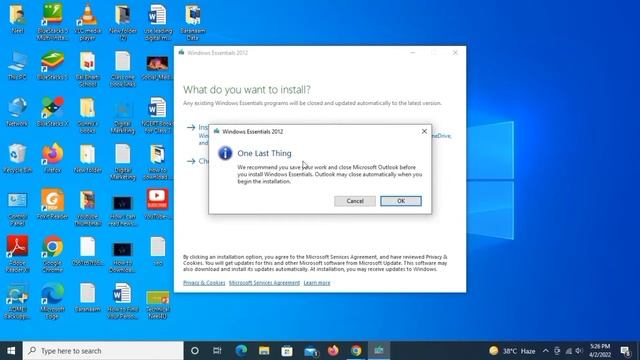Open Network desktop icon
640x360 pixels.
click(17, 112)
